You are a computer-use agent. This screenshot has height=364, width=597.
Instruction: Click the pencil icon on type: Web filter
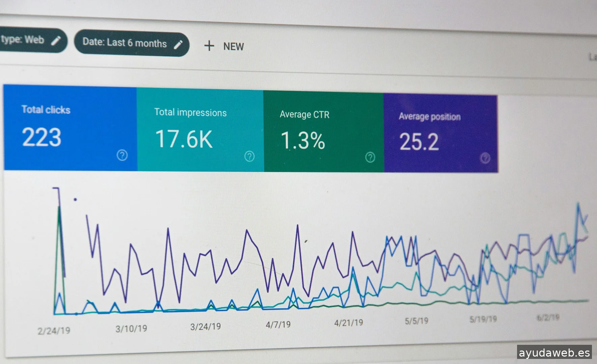[x=56, y=41]
